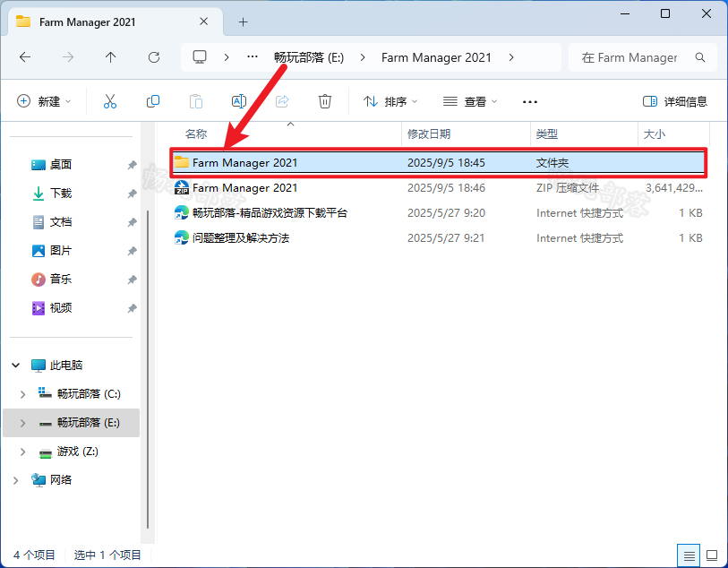Image resolution: width=728 pixels, height=568 pixels.
Task: Open the 新建 dropdown menu
Action: [44, 101]
